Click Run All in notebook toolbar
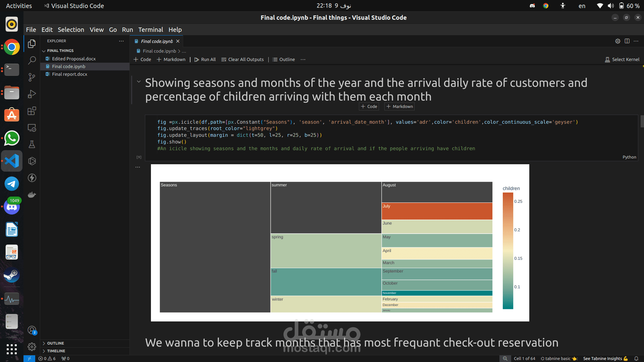The width and height of the screenshot is (644, 362). pyautogui.click(x=205, y=59)
